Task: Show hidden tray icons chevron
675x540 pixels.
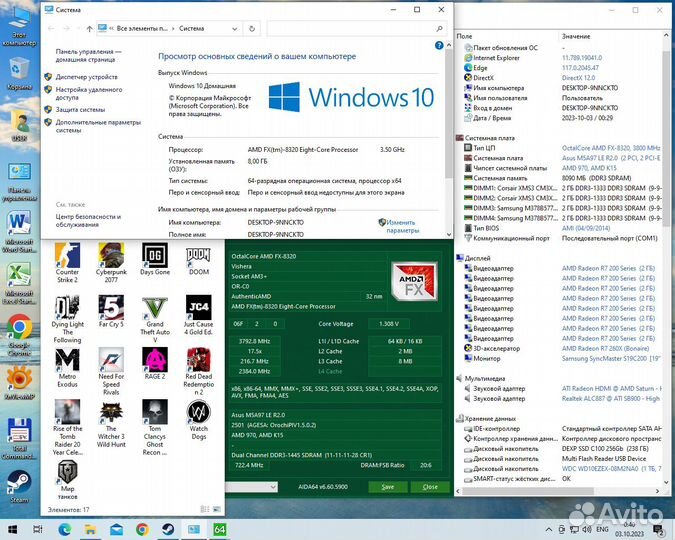Action: tap(548, 529)
